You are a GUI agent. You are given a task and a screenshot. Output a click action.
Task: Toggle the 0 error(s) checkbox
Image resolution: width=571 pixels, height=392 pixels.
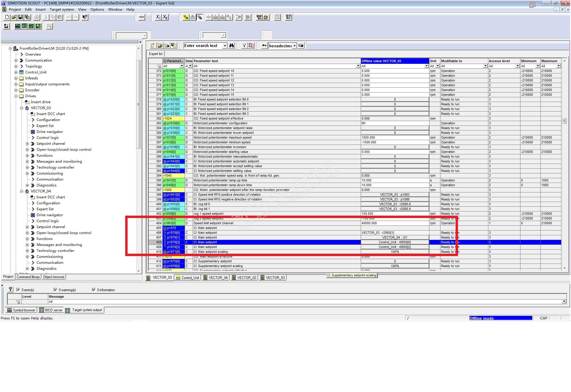[18, 290]
